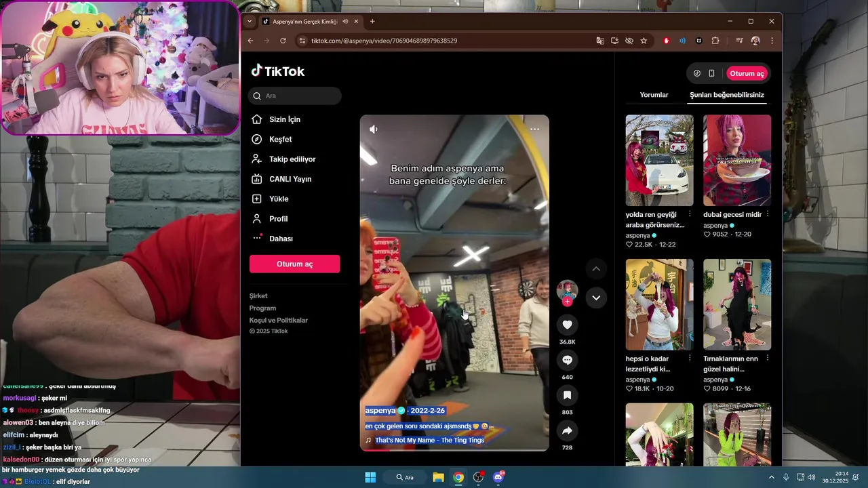Open That's Not My Name music link
Image resolution: width=868 pixels, height=488 pixels.
point(429,440)
